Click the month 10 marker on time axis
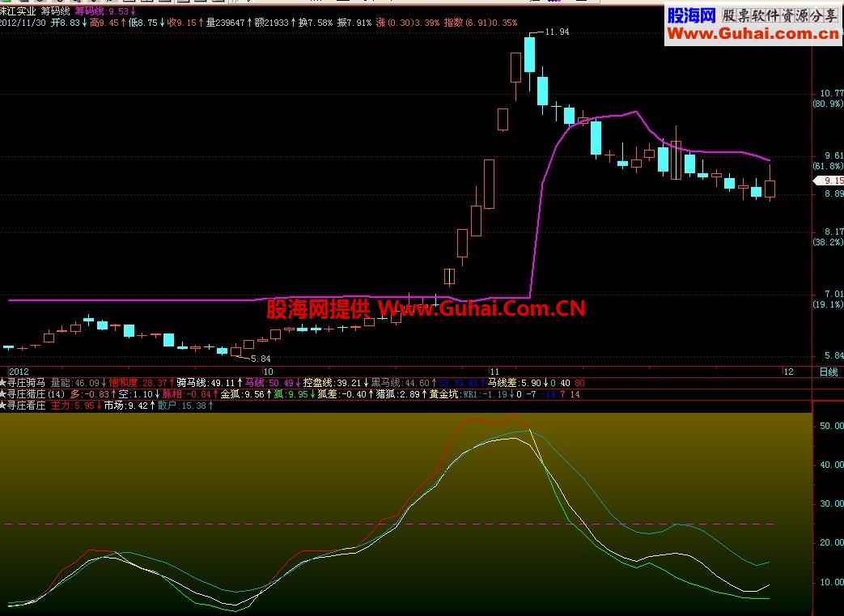Image resolution: width=844 pixels, height=616 pixels. pyautogui.click(x=268, y=372)
